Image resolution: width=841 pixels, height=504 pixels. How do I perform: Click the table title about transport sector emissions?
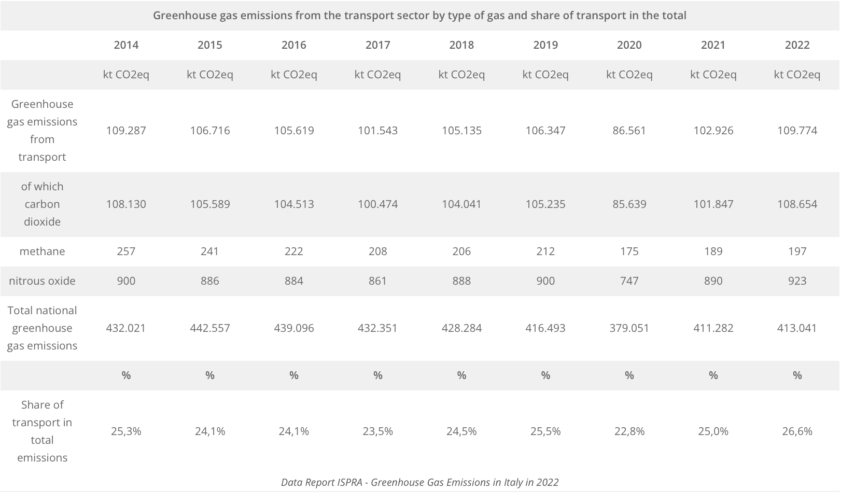419,16
